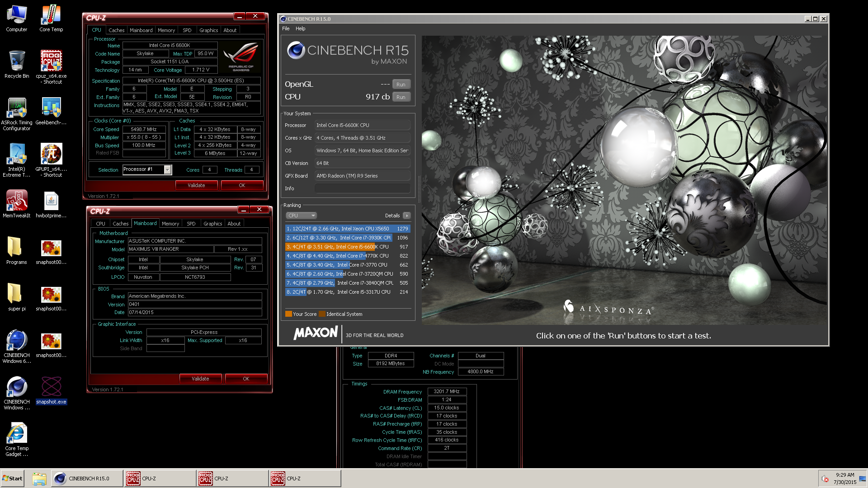
Task: Click the clock showing 9:29 AM
Action: tap(845, 475)
